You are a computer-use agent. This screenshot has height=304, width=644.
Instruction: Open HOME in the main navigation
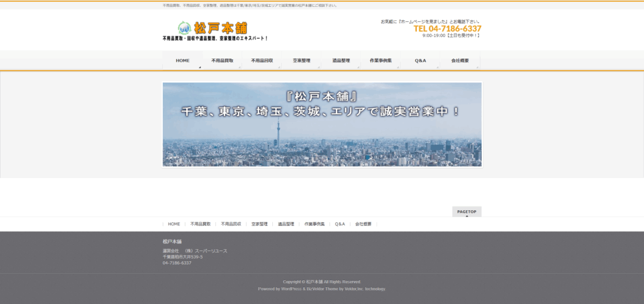point(182,61)
